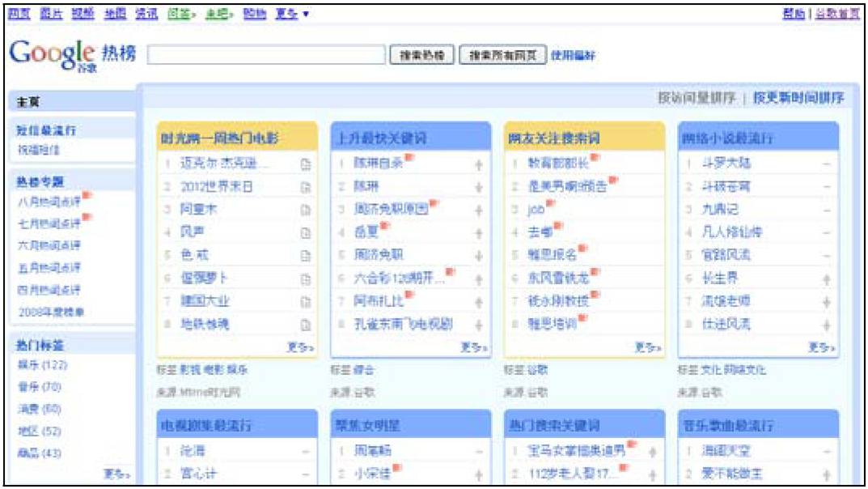This screenshot has width=868, height=489.
Task: Click the up arrow beside 长生界
Action: tap(827, 279)
